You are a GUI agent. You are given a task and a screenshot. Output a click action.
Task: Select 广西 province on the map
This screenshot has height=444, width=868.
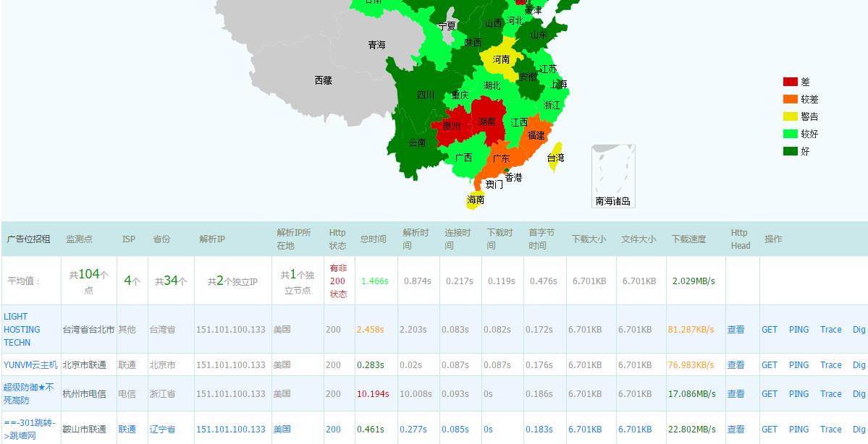pos(463,158)
